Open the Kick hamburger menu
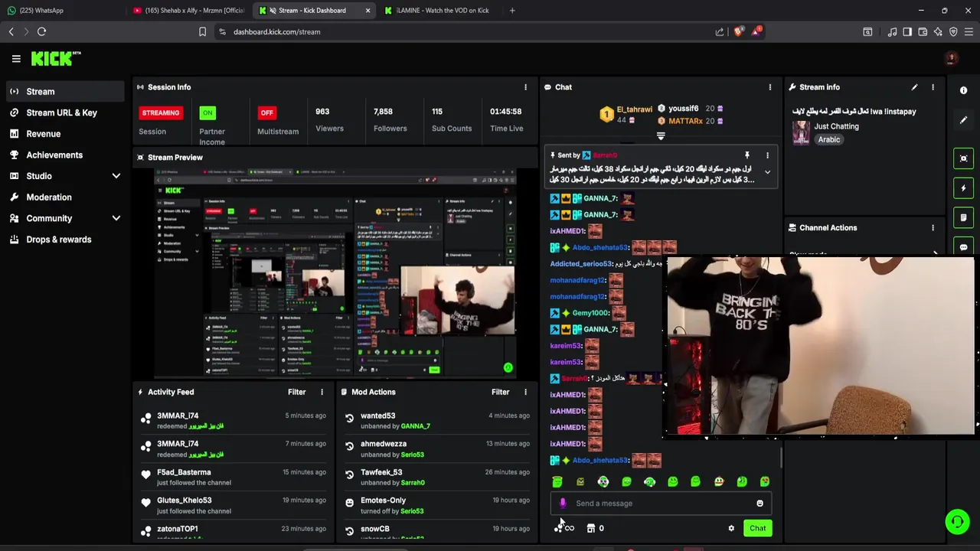Screen dimensions: 980x551 pyautogui.click(x=16, y=59)
